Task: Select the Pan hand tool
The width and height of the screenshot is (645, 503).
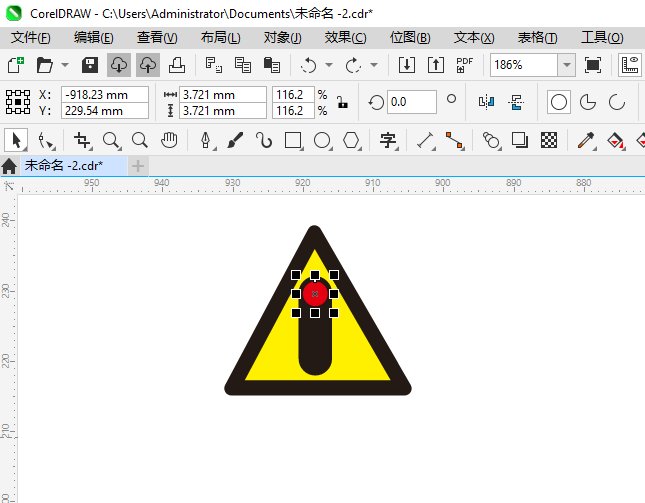Action: [169, 140]
